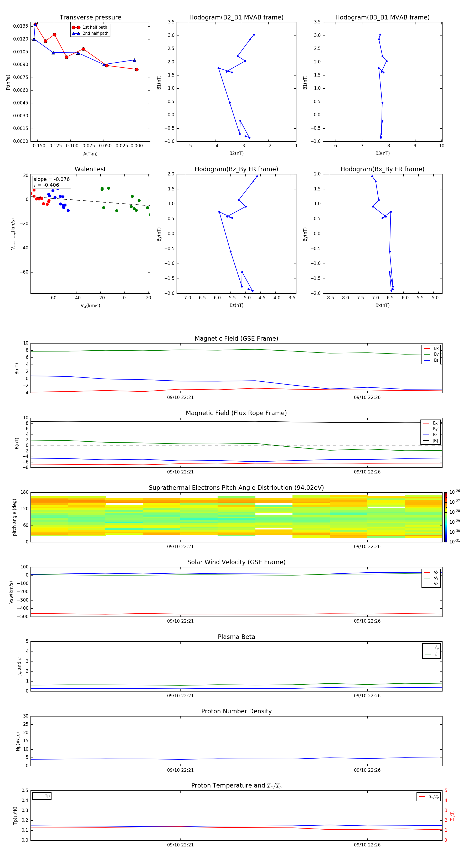Screen dimensions: 473x868
Task: Click the Proton Temperature and Te/Tp title
Action: (x=236, y=786)
